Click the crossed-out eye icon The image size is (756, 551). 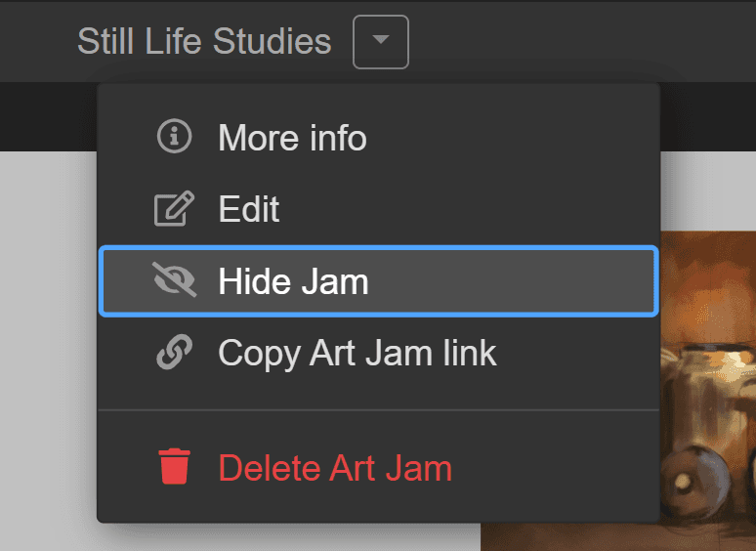coord(175,281)
